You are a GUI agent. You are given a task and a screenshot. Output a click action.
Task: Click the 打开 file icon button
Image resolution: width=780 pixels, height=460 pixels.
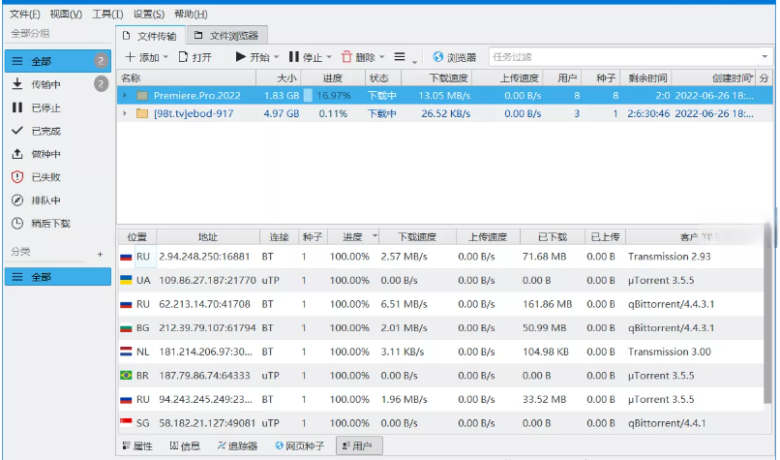(x=195, y=57)
